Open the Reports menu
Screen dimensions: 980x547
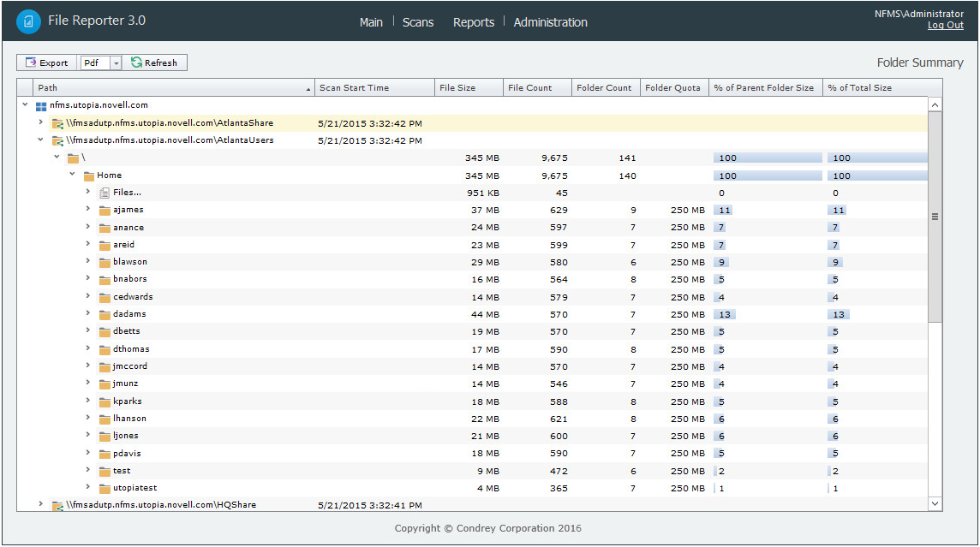tap(473, 22)
